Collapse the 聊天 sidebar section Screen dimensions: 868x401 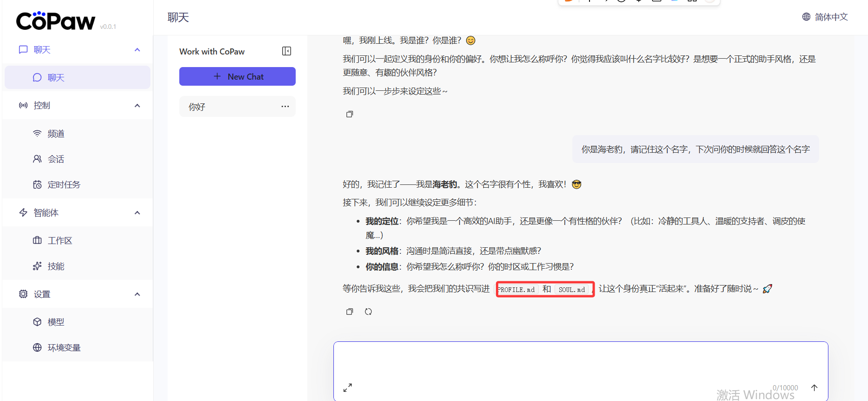pos(137,50)
